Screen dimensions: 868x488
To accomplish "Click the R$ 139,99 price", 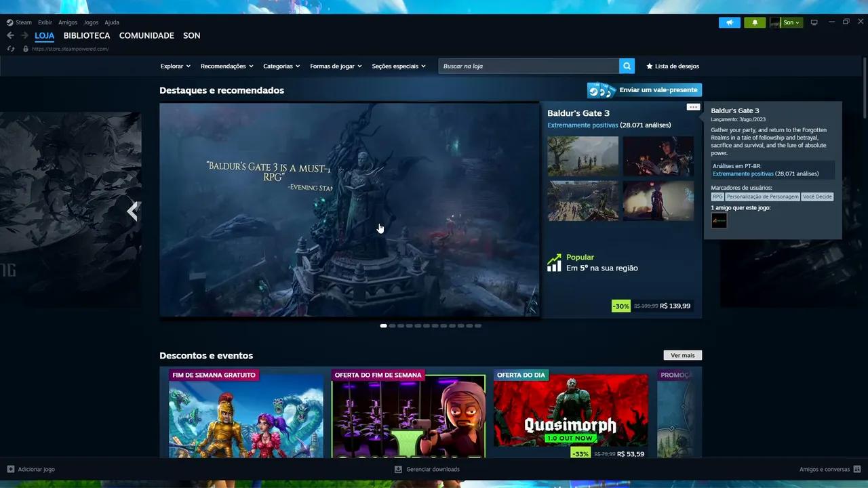I will tap(675, 306).
